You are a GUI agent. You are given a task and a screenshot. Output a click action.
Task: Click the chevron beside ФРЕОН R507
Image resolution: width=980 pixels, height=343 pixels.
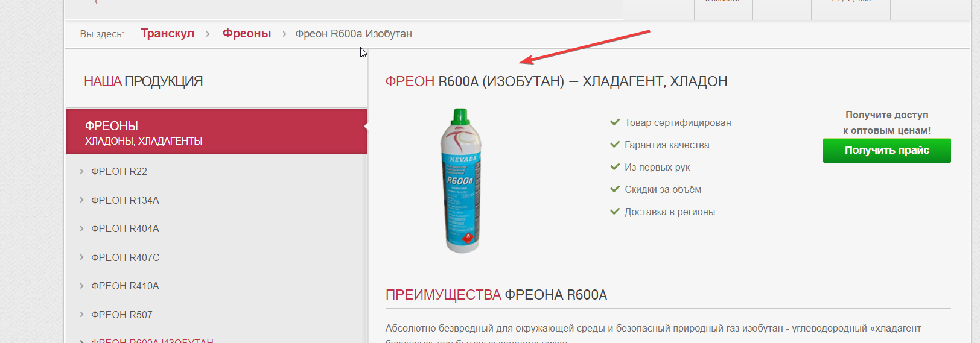[x=81, y=315]
